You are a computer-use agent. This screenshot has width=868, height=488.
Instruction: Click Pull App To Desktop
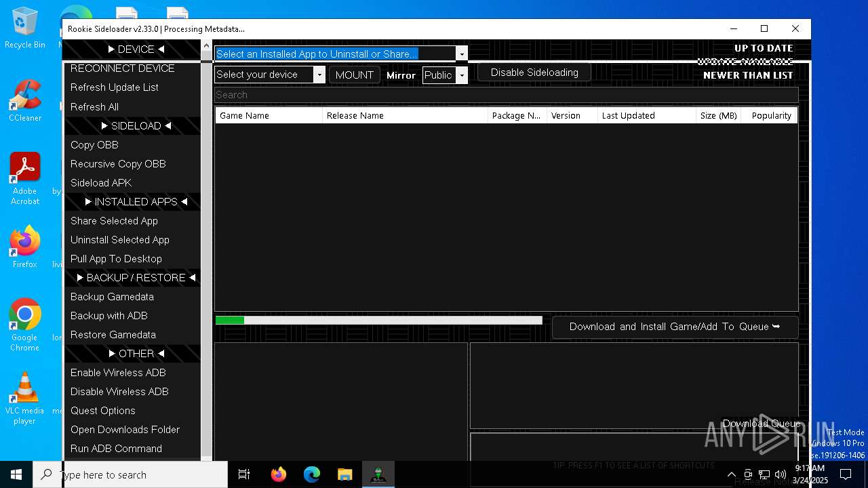pos(132,258)
